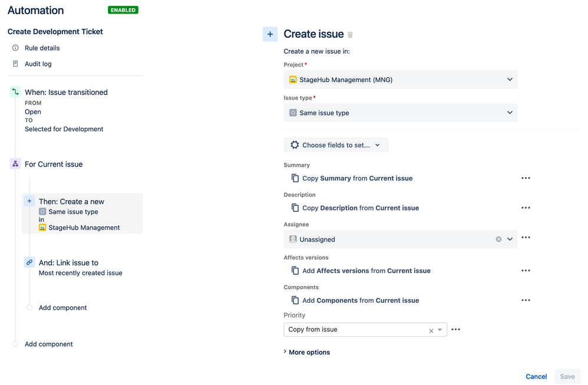Expand More options section
The height and width of the screenshot is (385, 588).
pos(307,352)
